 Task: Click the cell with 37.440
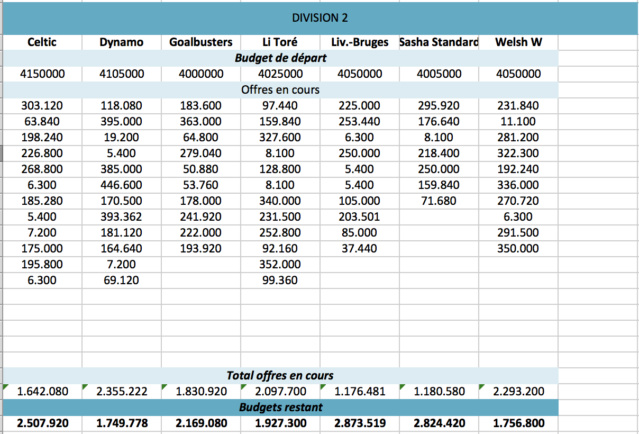pos(359,249)
